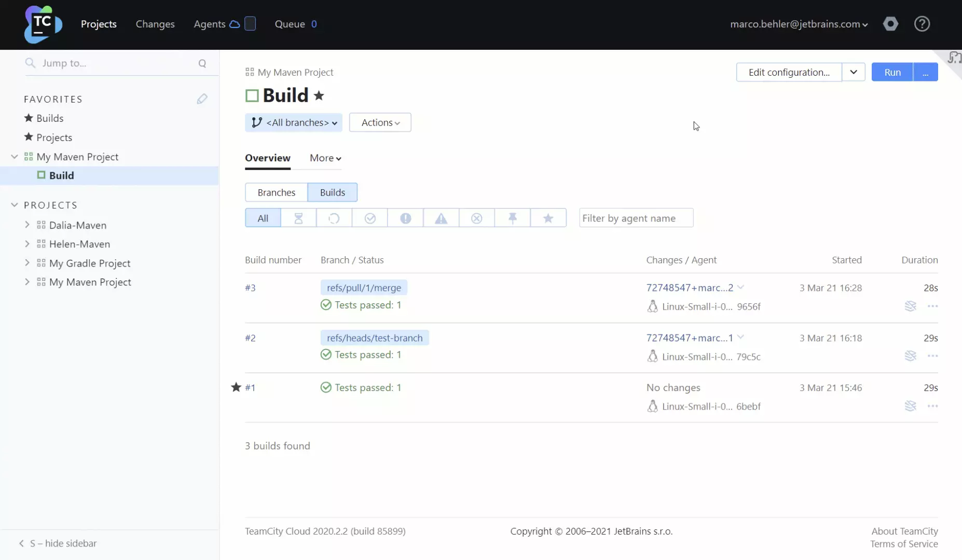Open the help question mark icon
Image resolution: width=962 pixels, height=560 pixels.
click(x=922, y=24)
